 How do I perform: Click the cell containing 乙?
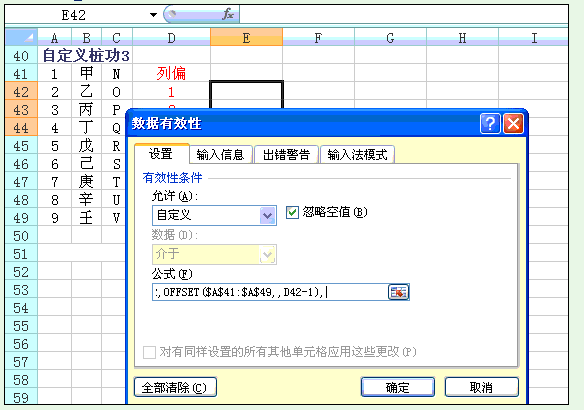point(86,92)
